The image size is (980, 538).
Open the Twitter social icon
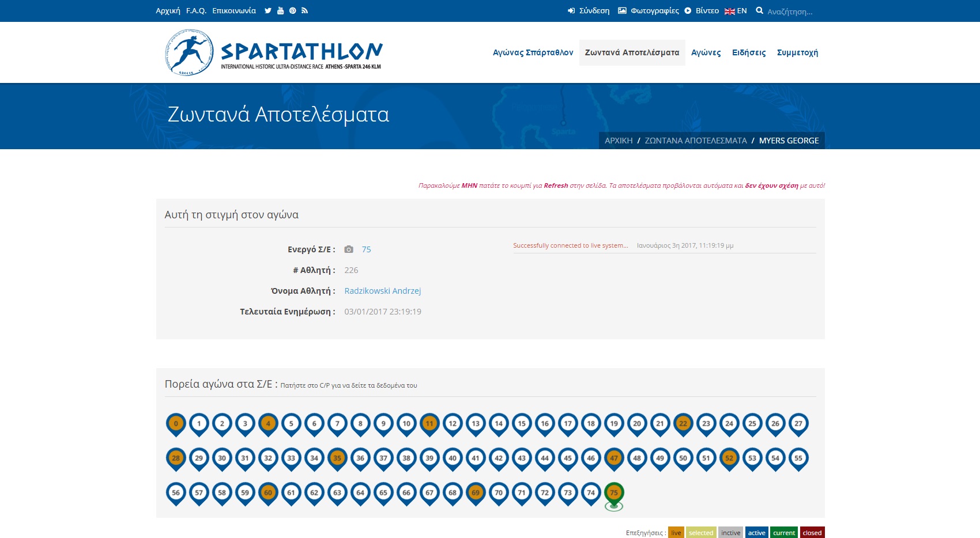pos(268,10)
